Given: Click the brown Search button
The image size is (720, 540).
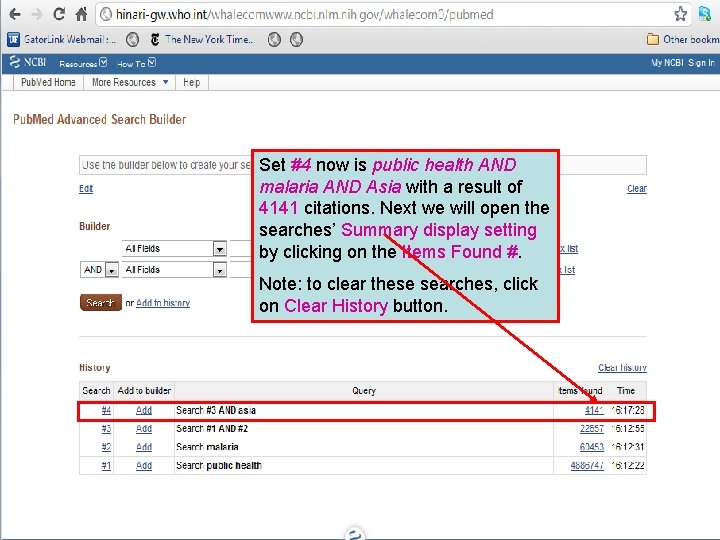Looking at the screenshot, I should pyautogui.click(x=101, y=303).
